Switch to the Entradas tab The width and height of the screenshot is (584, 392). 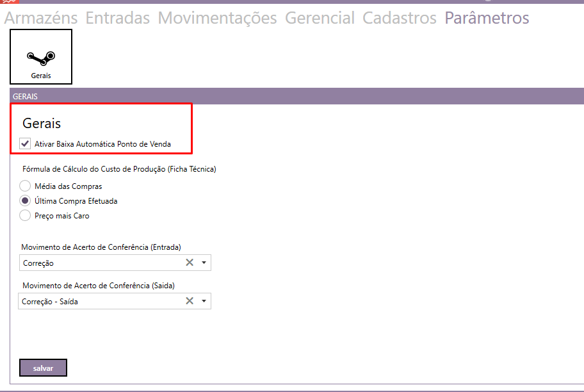118,18
